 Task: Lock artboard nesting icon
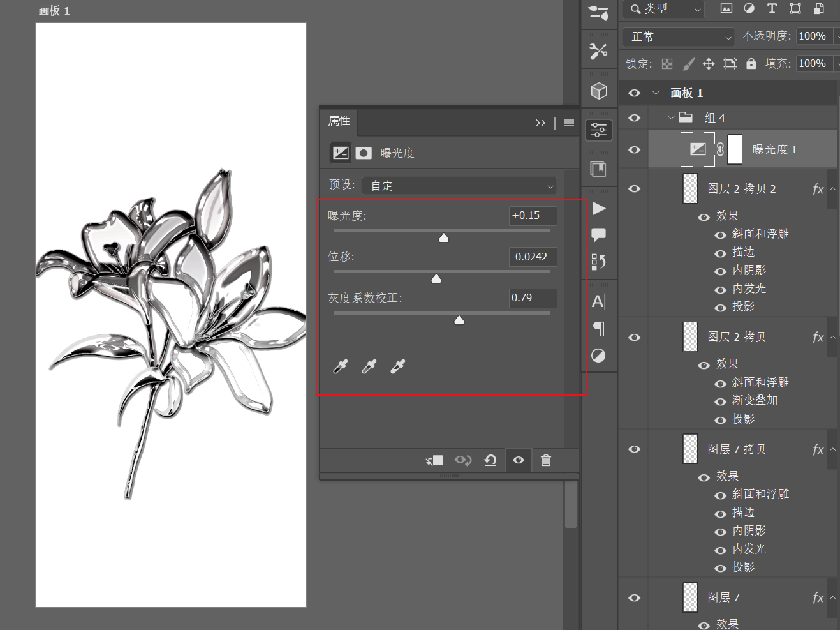tap(730, 64)
